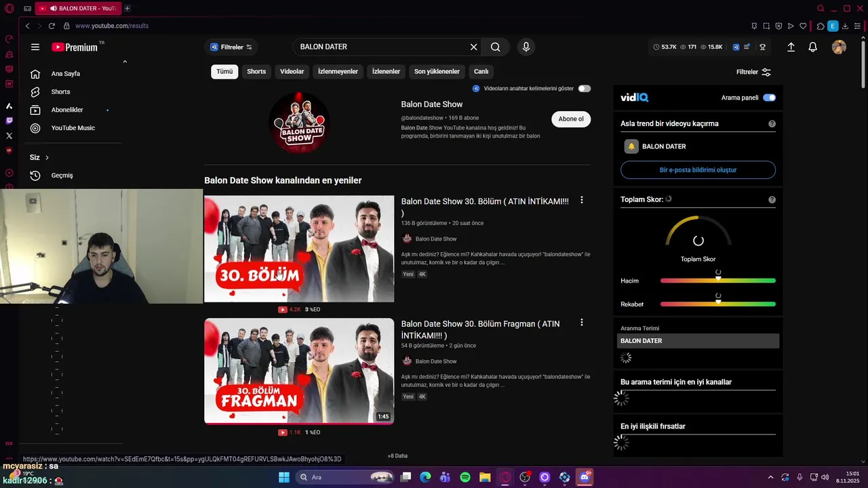Toggle the Arama paneli switch
The height and width of the screenshot is (488, 868).
769,98
